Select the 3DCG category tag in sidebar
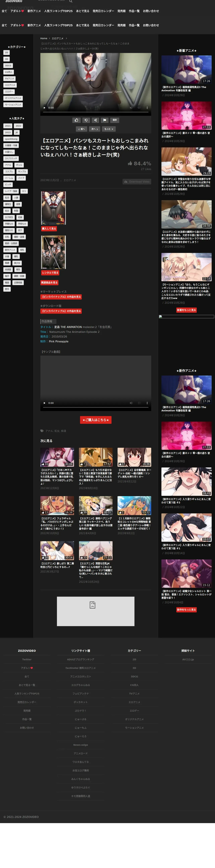Image resolution: width=215 pixels, height=868 pixels. (8, 65)
